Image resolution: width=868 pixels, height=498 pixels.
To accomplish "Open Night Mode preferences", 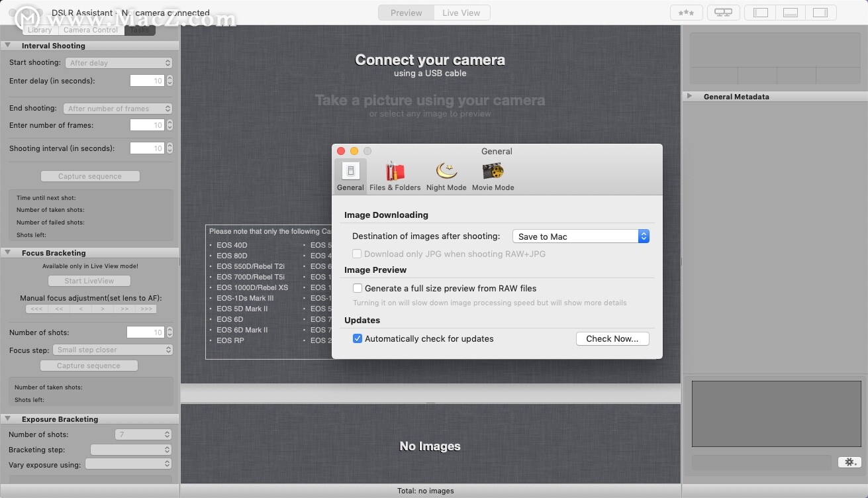I will [446, 176].
